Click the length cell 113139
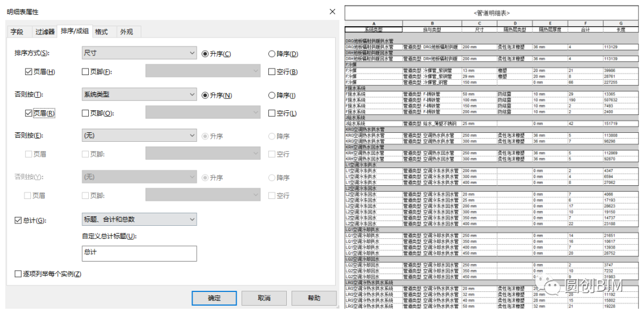 (621, 59)
